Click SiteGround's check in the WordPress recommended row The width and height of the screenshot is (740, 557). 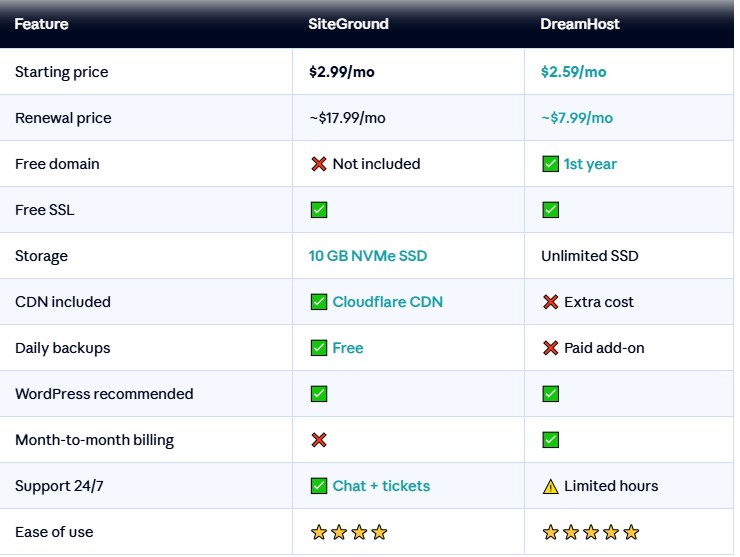pyautogui.click(x=319, y=394)
